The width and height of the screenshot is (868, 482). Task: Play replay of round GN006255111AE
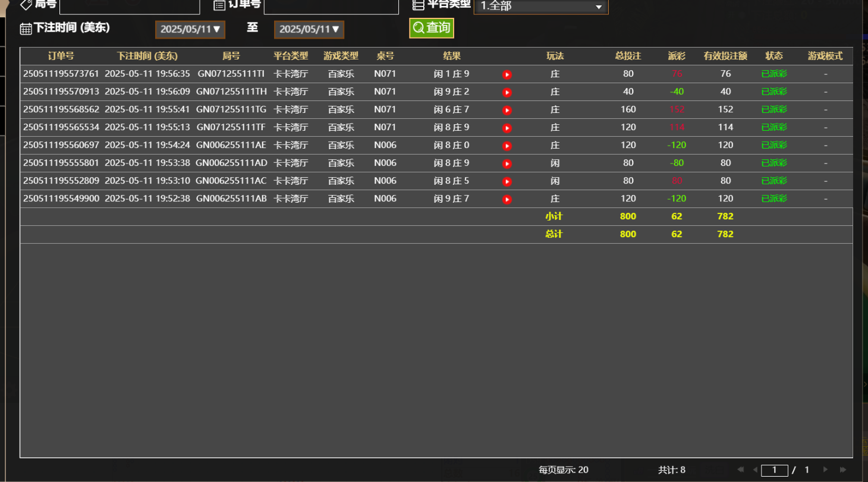(x=507, y=146)
